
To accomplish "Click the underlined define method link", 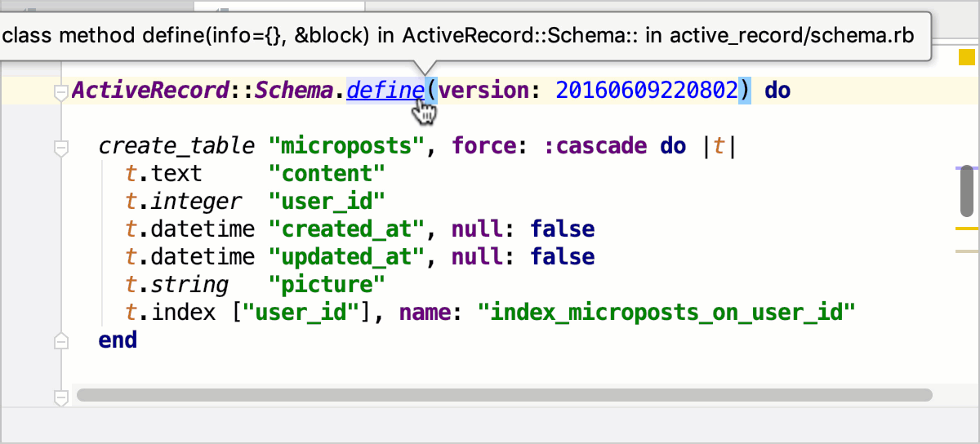I will pos(385,90).
